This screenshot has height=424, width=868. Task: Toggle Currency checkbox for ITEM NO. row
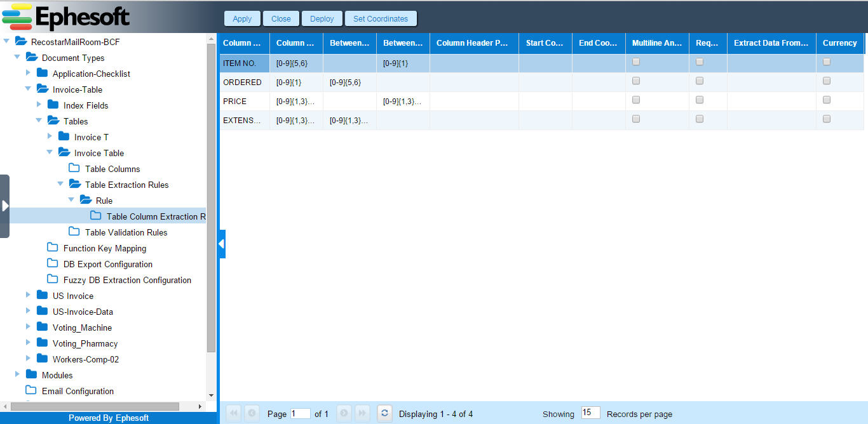coord(827,62)
